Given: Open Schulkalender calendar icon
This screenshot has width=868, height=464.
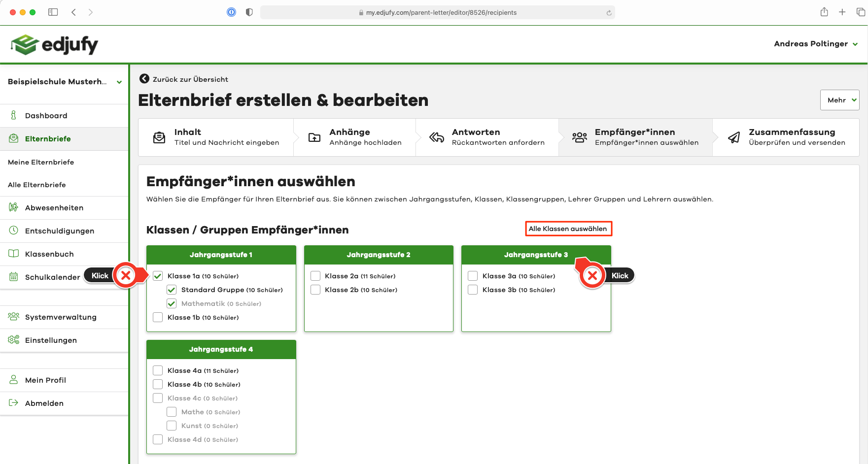Looking at the screenshot, I should 14,277.
